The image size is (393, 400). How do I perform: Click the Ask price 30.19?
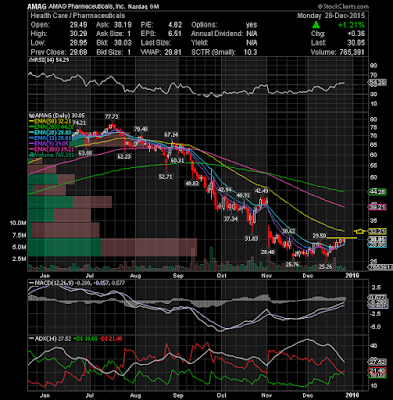[x=122, y=25]
